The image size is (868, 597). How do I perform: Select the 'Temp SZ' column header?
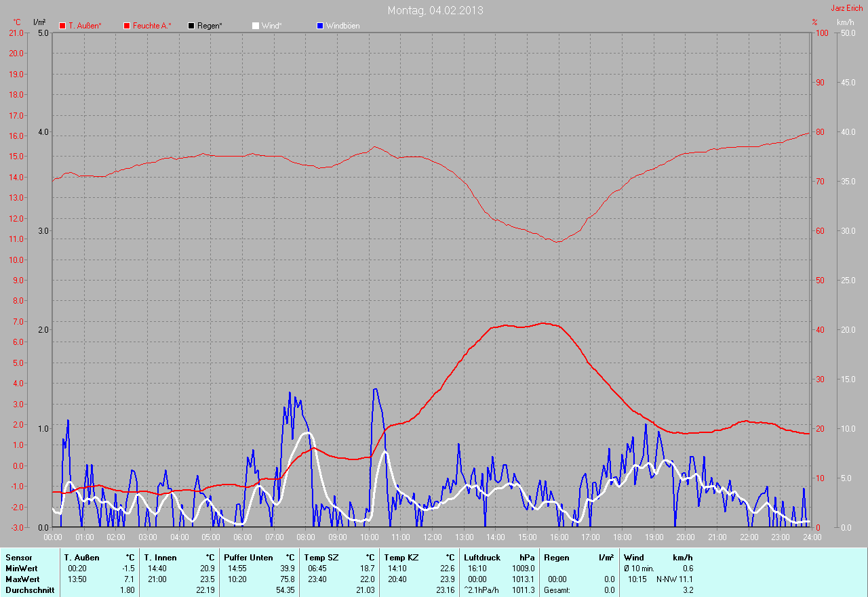pos(321,558)
